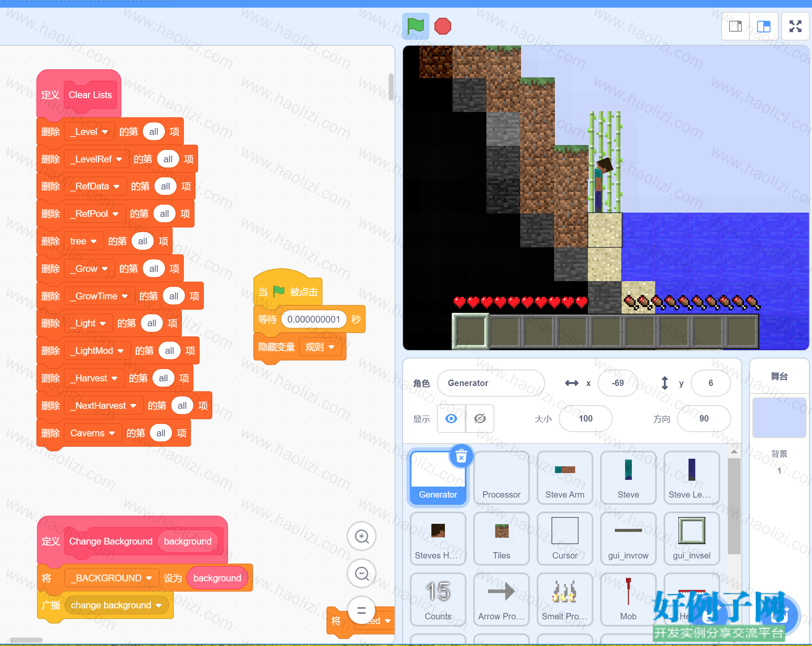The height and width of the screenshot is (646, 812).
Task: Switch to large stage layout
Action: (x=763, y=26)
